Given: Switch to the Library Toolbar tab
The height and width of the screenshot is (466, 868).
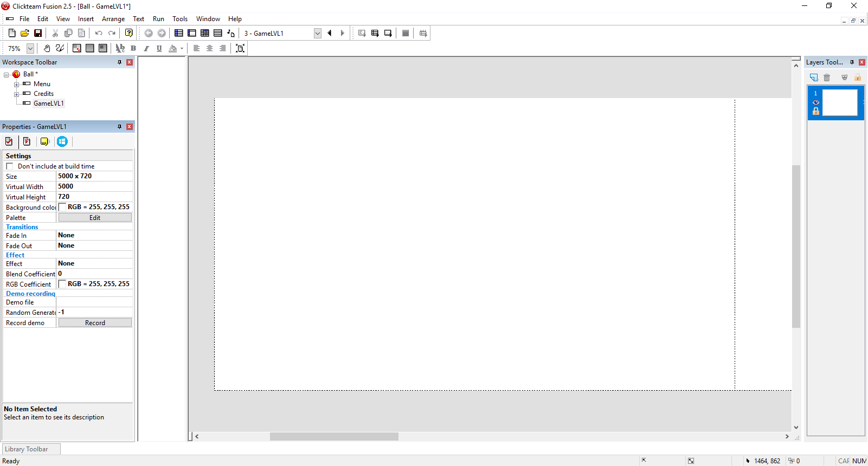Looking at the screenshot, I should point(31,449).
